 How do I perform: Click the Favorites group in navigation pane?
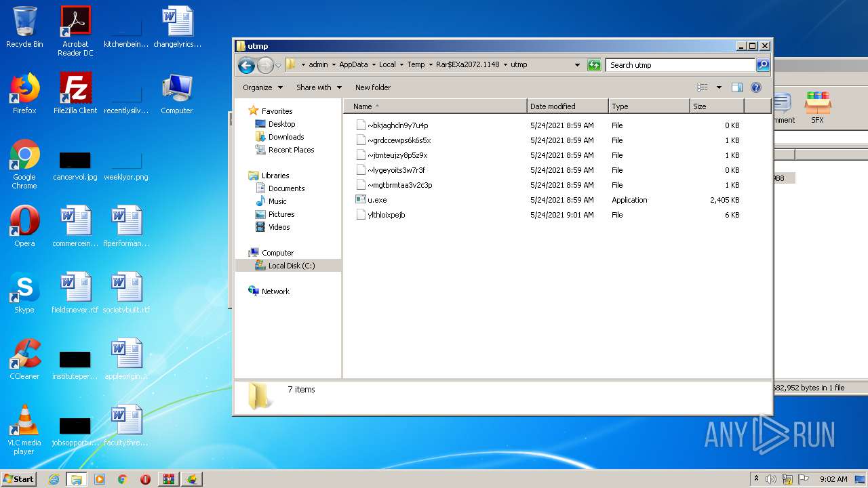click(x=277, y=111)
